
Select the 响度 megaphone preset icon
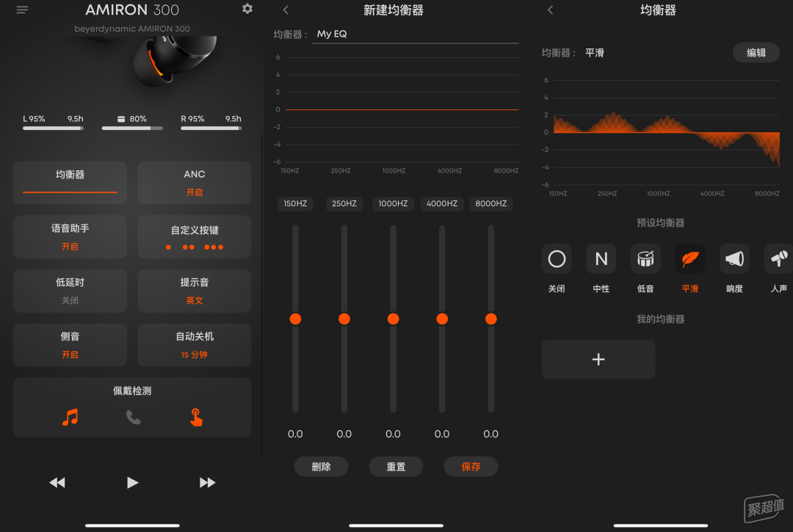(x=734, y=259)
